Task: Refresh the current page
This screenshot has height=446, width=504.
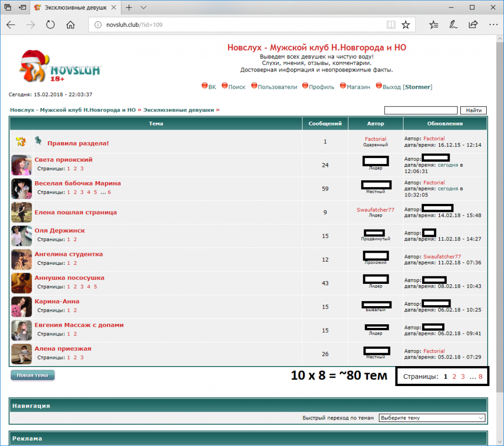Action: point(51,25)
